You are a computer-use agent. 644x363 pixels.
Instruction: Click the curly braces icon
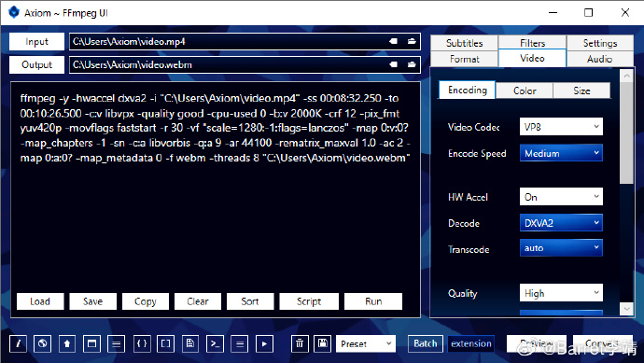142,343
